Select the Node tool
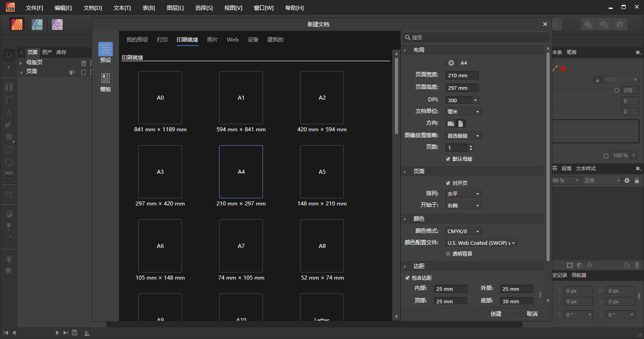This screenshot has height=339, width=644. coord(9,67)
